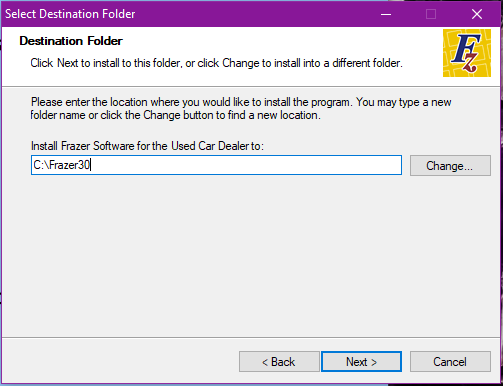Go to previous step with Back button
The width and height of the screenshot is (503, 386).
279,362
